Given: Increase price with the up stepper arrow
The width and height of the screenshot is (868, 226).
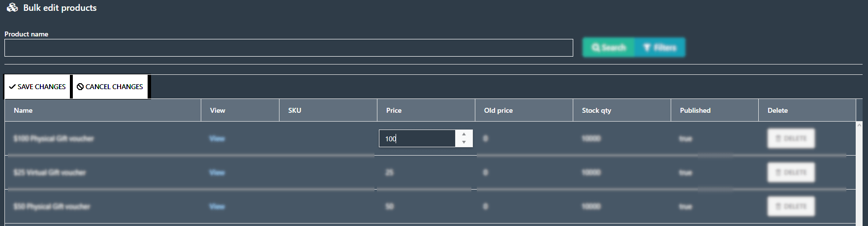Looking at the screenshot, I should (x=464, y=134).
